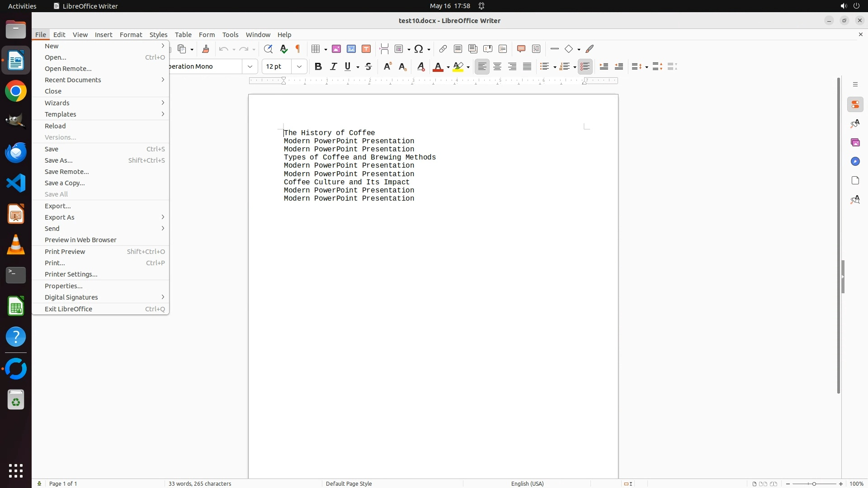Image resolution: width=868 pixels, height=488 pixels.
Task: Open the sidebar Gallery panel
Action: 855,142
